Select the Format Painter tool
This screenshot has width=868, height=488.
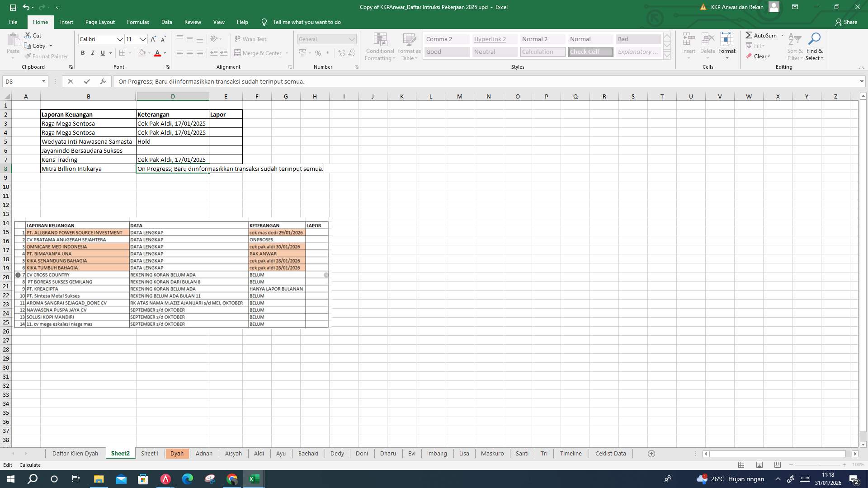click(x=47, y=56)
